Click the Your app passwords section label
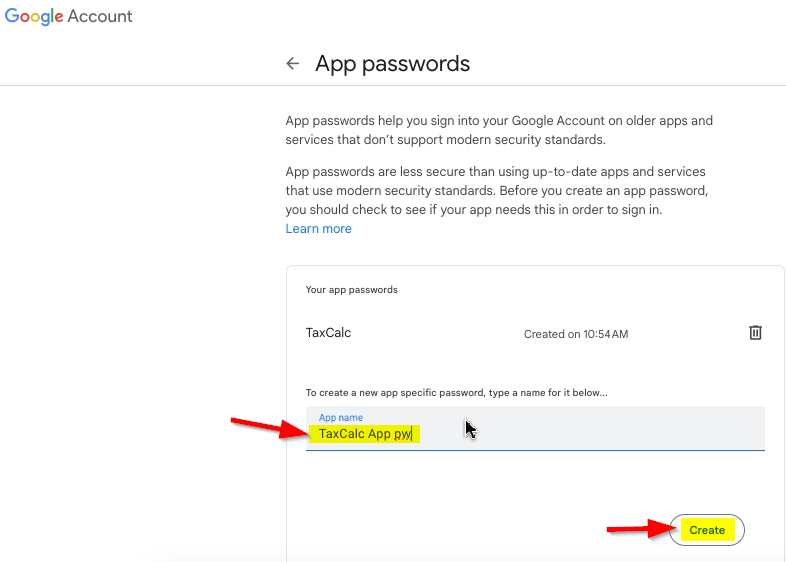 coord(351,290)
